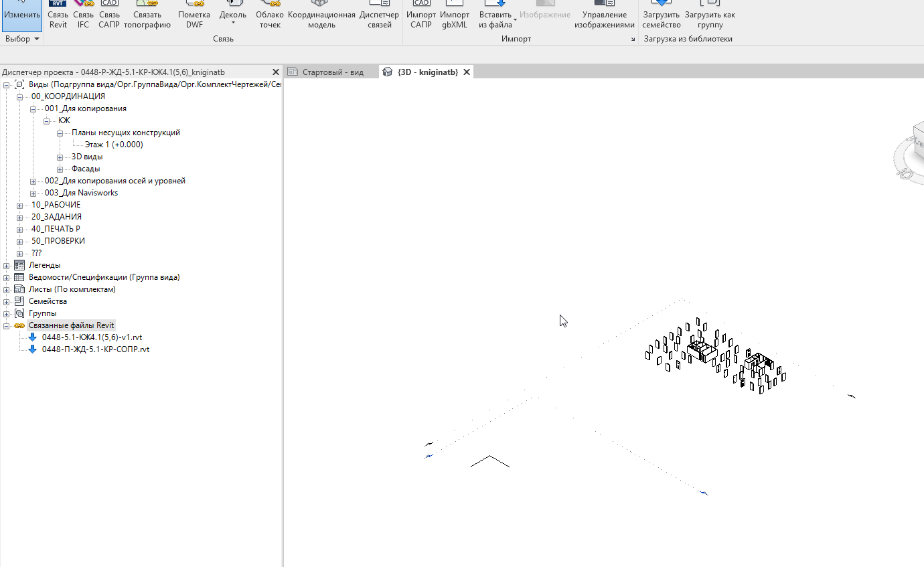This screenshot has height=567, width=924.
Task: Select the Изменить (Modify) tool
Action: tap(21, 15)
